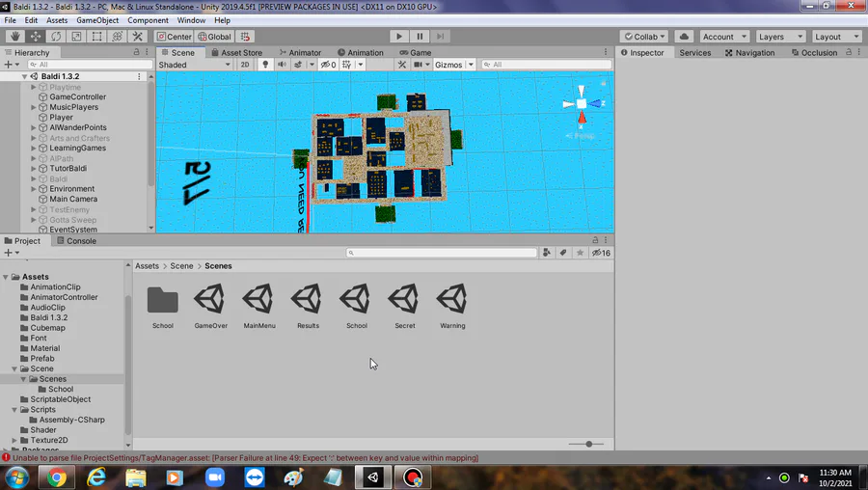The width and height of the screenshot is (868, 490).
Task: Select the Rotate tool
Action: pyautogui.click(x=56, y=37)
